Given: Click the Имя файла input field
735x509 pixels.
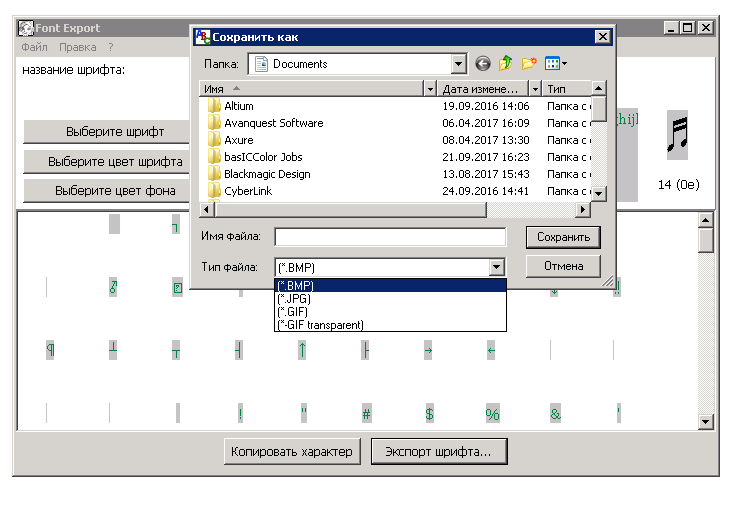Looking at the screenshot, I should pos(390,237).
